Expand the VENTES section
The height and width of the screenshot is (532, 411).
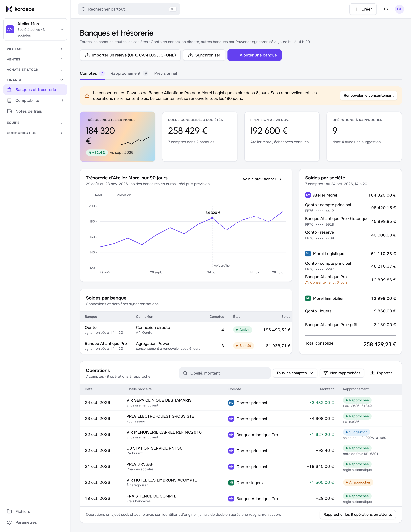[x=35, y=59]
